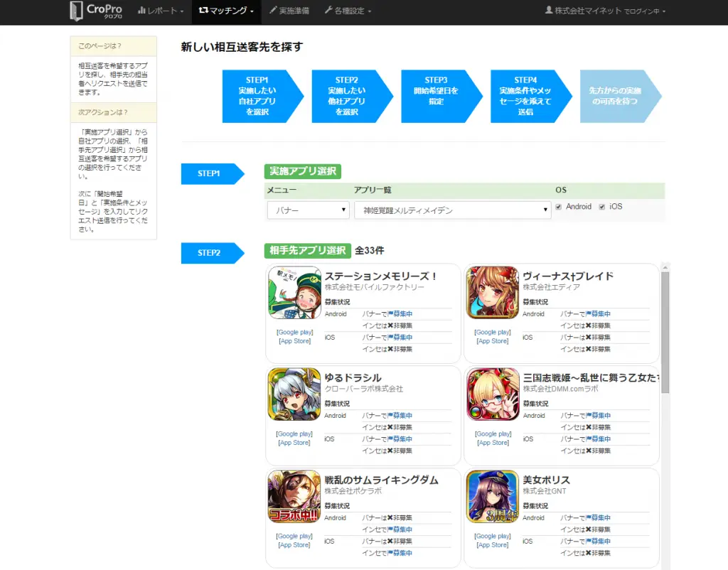Click the ゆるドラシル title
Viewport: 728px width, 570px height.
point(353,378)
